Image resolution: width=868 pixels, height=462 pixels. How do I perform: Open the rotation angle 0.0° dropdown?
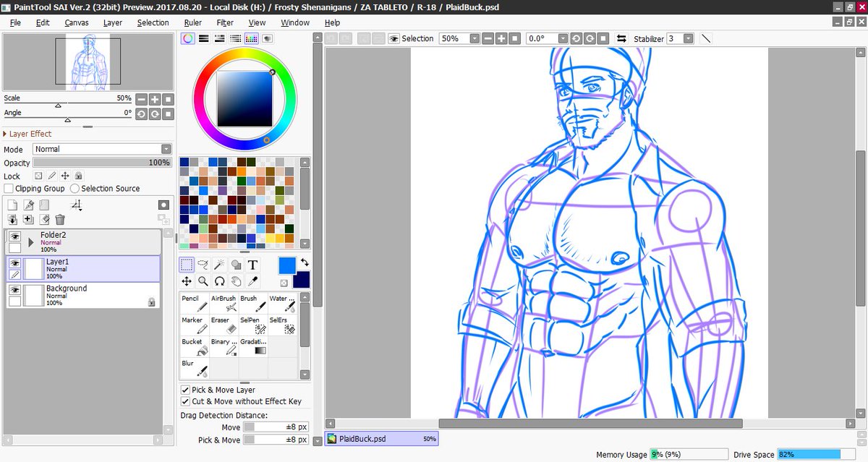click(562, 38)
